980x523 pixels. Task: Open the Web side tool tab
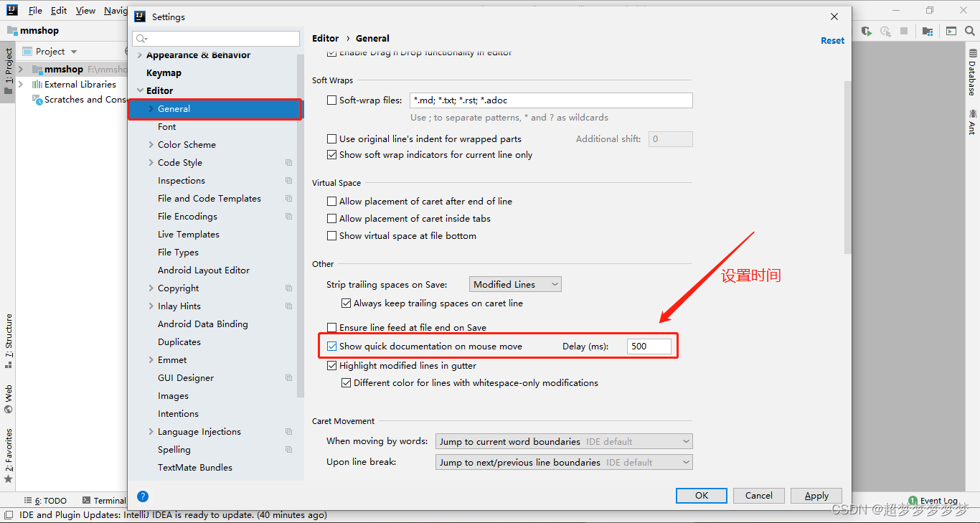[x=9, y=399]
